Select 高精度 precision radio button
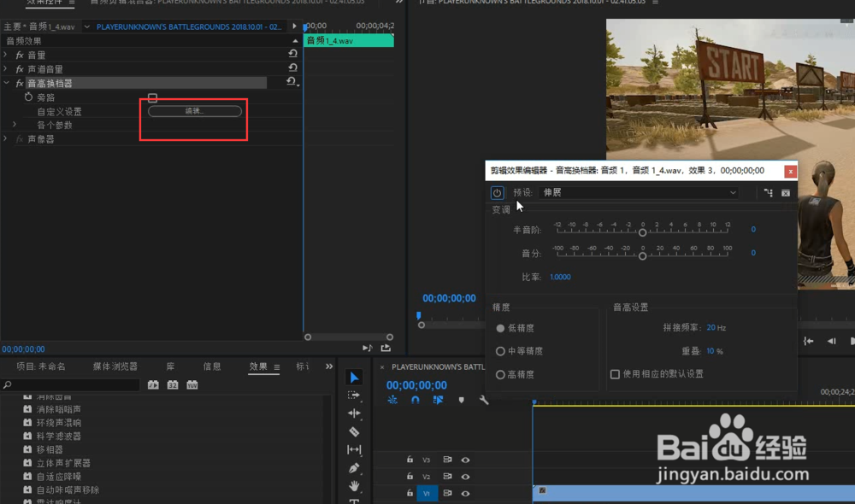This screenshot has width=855, height=504. tap(500, 375)
